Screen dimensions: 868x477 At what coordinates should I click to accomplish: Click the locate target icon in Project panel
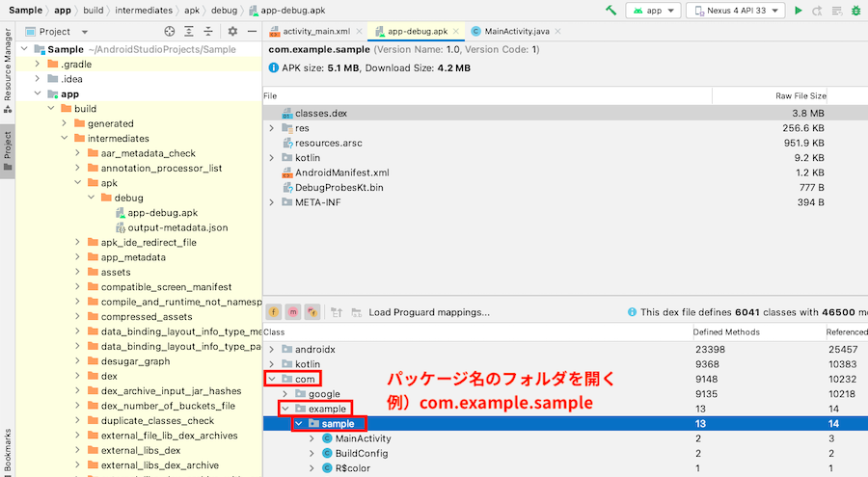tap(170, 32)
